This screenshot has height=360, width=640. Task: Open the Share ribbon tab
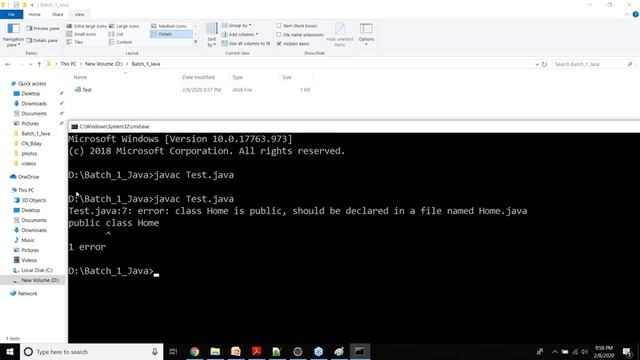click(58, 14)
